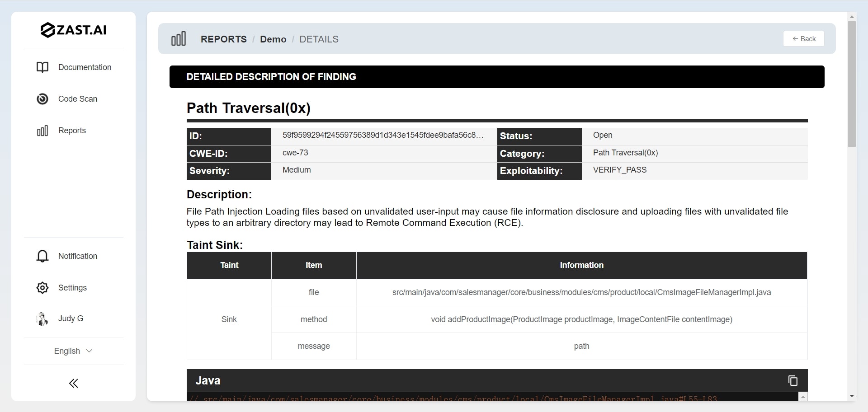The width and height of the screenshot is (868, 412).
Task: Click the Java code block title
Action: tap(208, 380)
